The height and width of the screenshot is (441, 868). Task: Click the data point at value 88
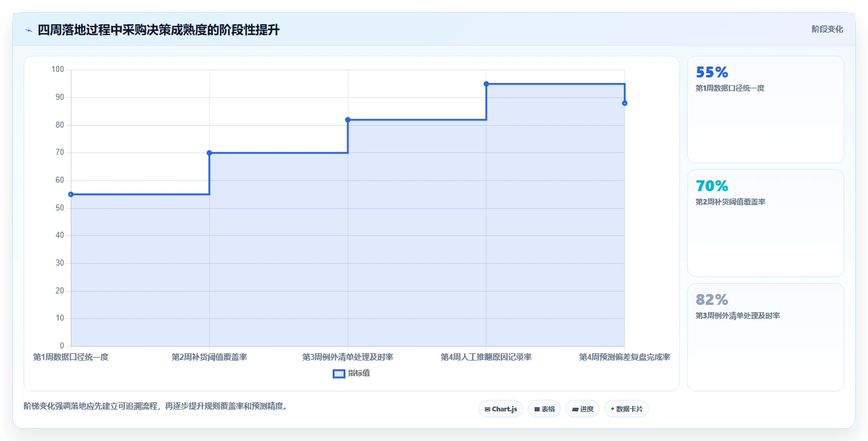624,103
